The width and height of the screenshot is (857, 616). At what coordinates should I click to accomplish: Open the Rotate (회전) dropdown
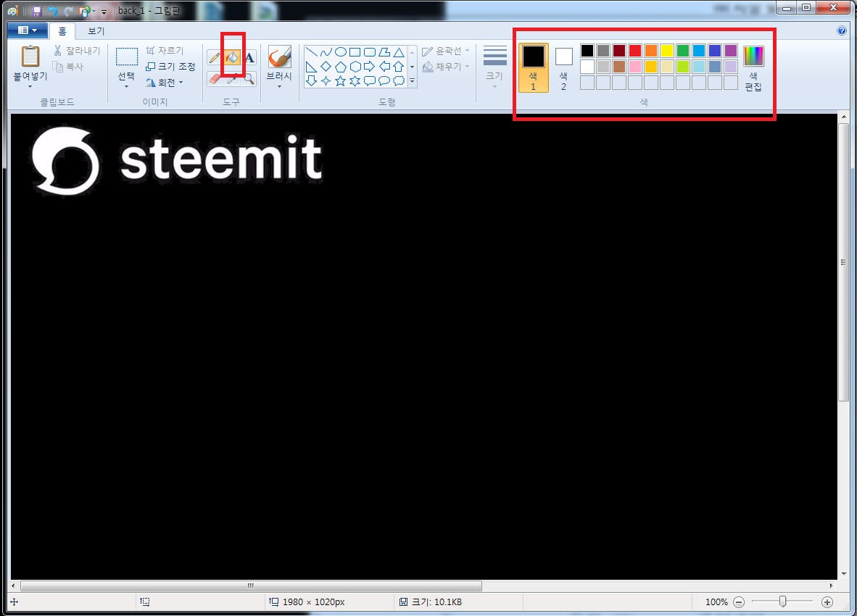pos(164,83)
